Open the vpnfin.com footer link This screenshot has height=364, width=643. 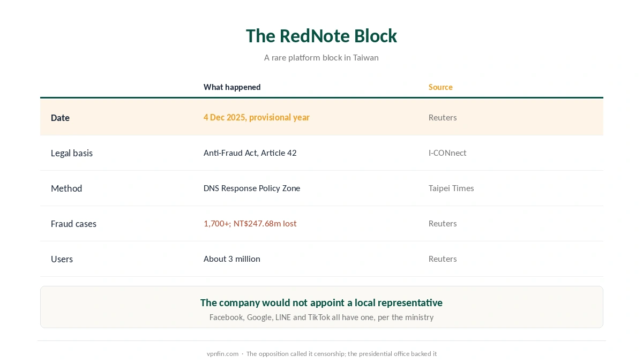pyautogui.click(x=222, y=354)
